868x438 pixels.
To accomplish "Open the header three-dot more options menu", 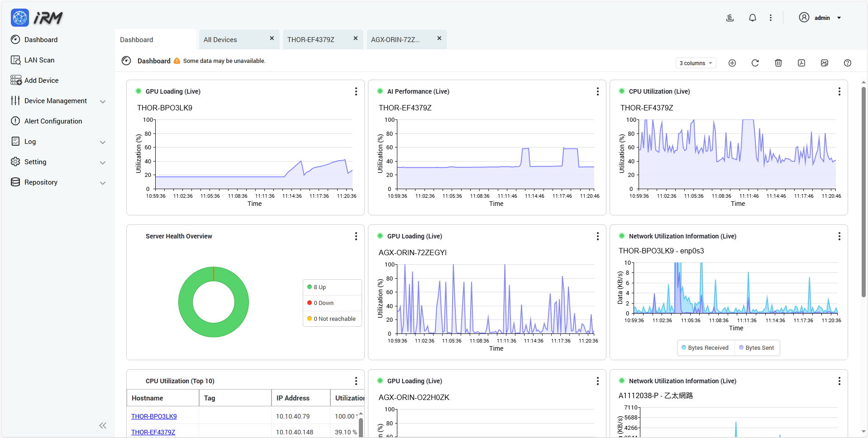I will [x=770, y=18].
